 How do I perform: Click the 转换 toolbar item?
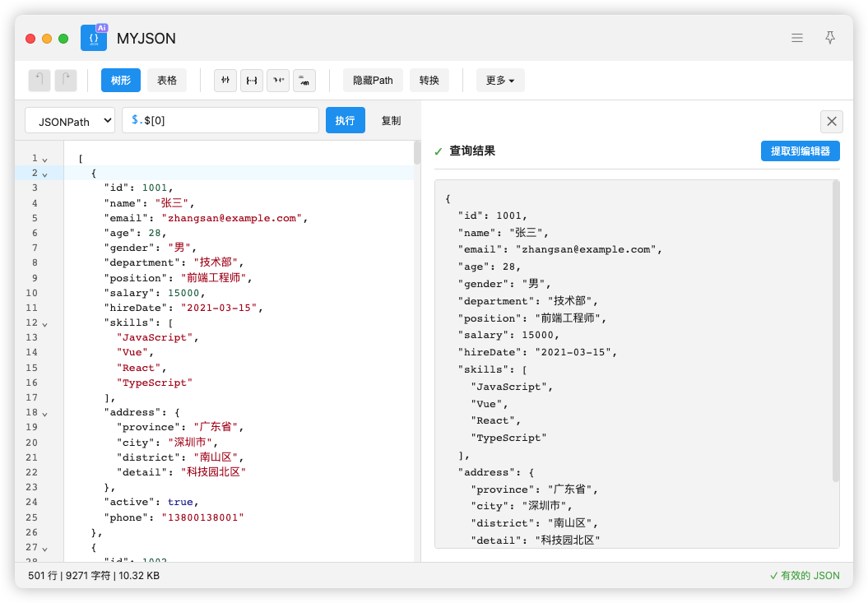pyautogui.click(x=429, y=80)
